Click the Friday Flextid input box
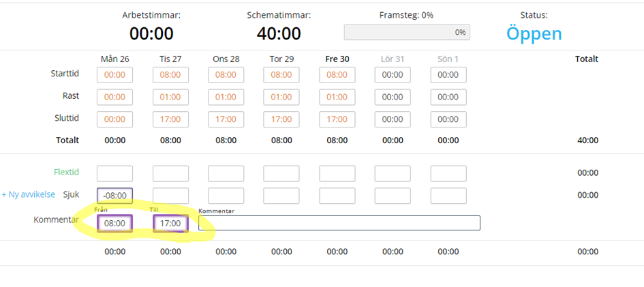 coord(337,173)
